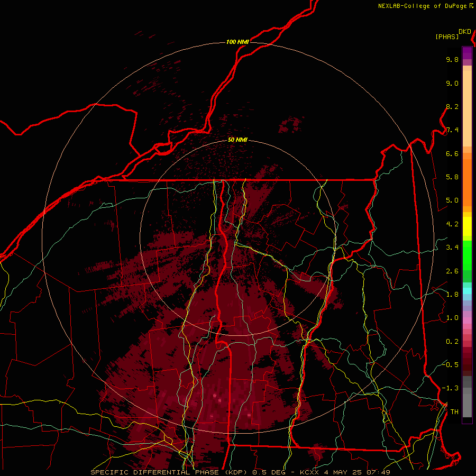
Task: Click the [PHAS] legend unit label
Action: click(447, 36)
